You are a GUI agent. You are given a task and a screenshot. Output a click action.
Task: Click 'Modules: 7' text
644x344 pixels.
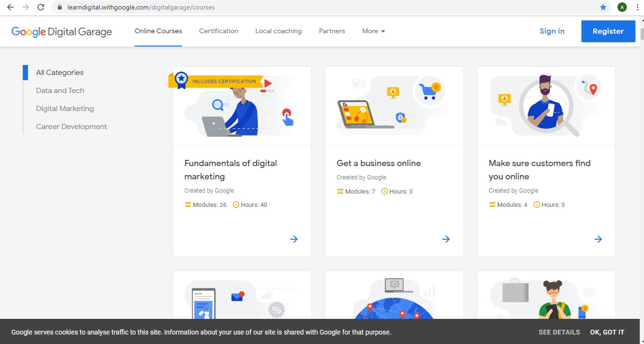(360, 192)
